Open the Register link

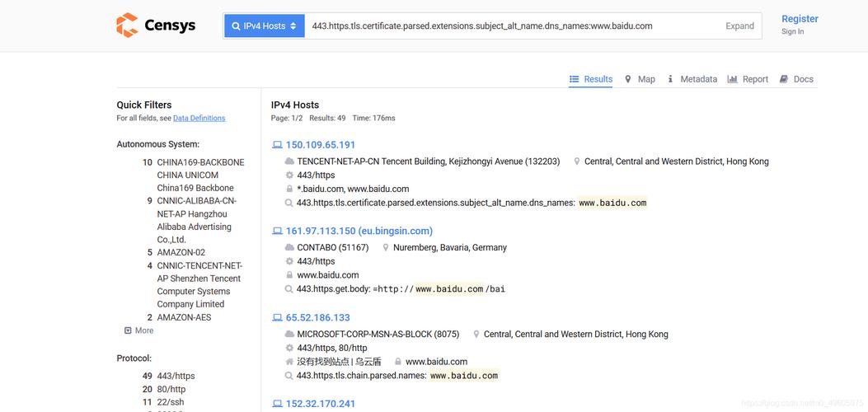click(800, 19)
